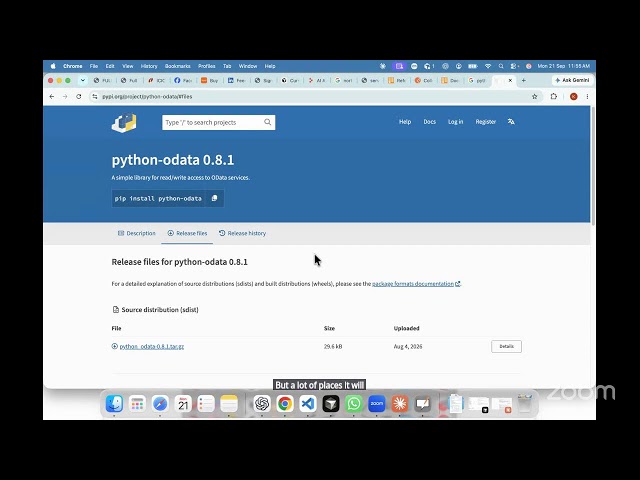
Task: Open the Chrome profile avatar
Action: click(573, 97)
